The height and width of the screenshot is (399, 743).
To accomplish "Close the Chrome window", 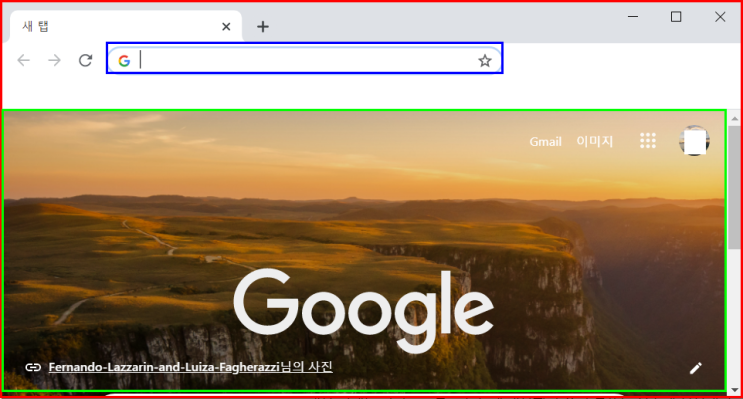I will point(720,17).
